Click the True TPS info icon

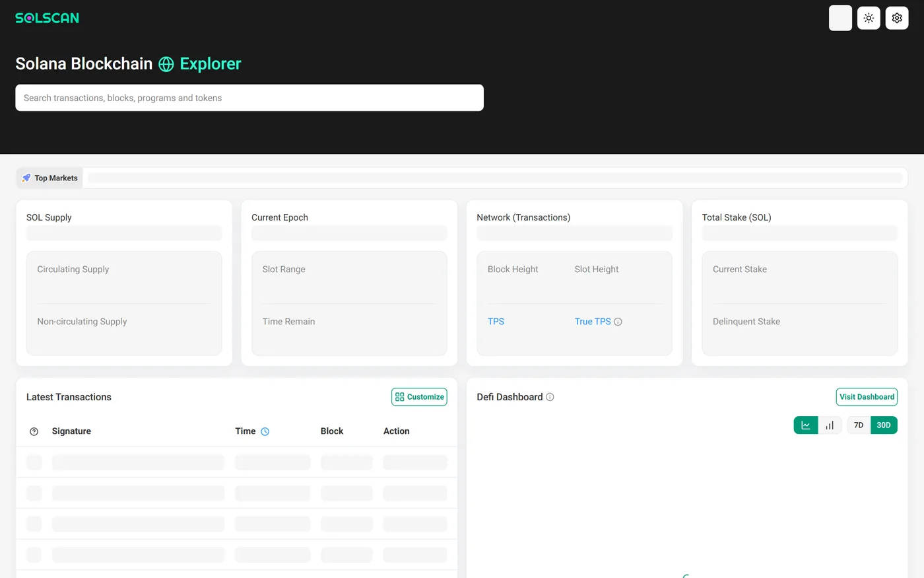(618, 322)
